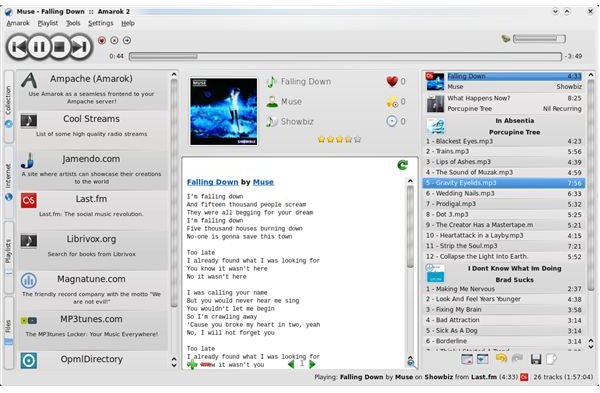Select track Trains.mp3
The image size is (600, 393).
pyautogui.click(x=504, y=152)
